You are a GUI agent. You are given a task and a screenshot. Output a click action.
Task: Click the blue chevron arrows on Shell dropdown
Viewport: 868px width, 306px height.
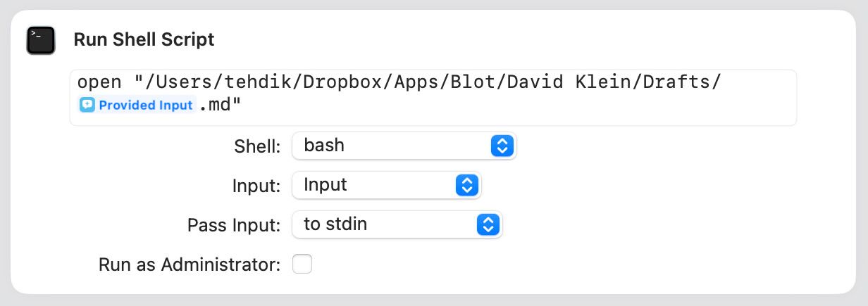pos(502,146)
